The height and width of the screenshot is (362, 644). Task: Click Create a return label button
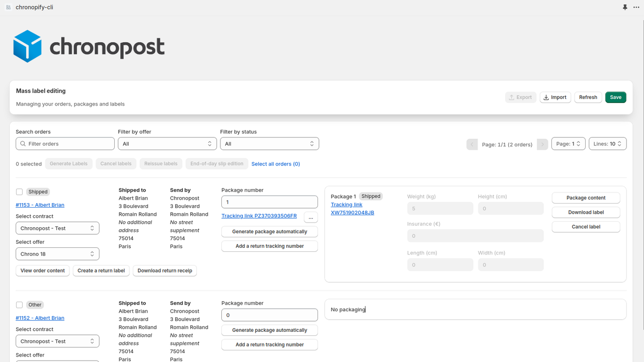tap(101, 270)
